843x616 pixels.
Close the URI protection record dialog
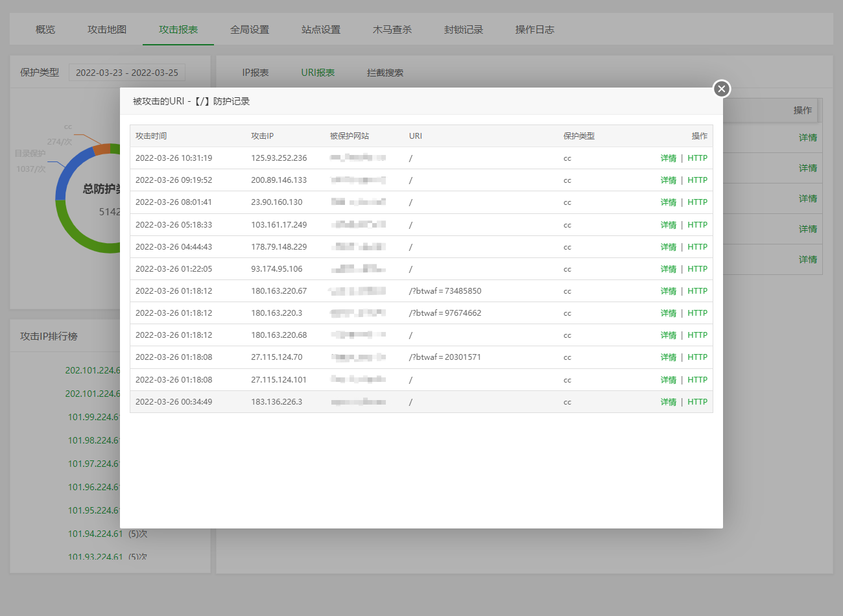click(x=721, y=89)
